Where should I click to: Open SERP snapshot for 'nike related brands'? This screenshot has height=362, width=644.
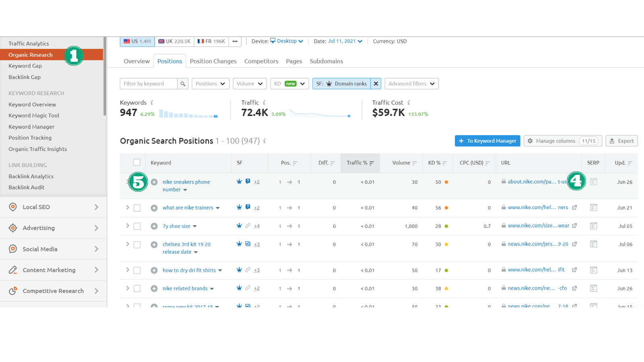[593, 288]
